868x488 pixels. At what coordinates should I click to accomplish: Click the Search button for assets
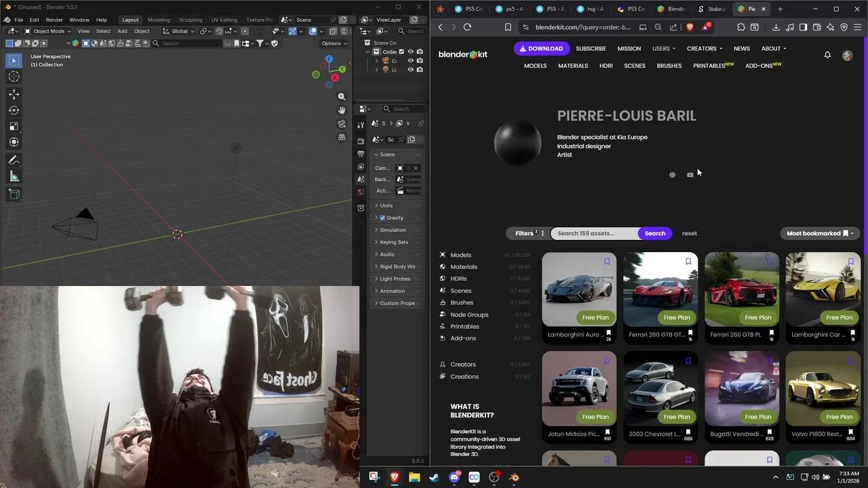click(654, 233)
